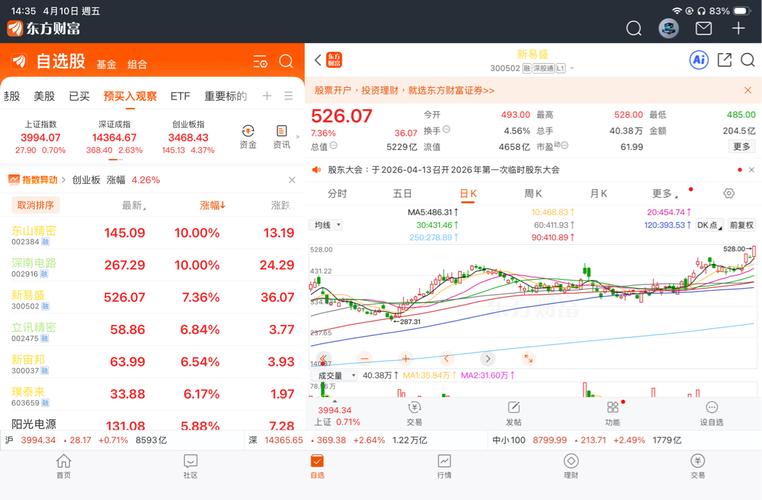Search stocks from the detail page header

point(748,60)
